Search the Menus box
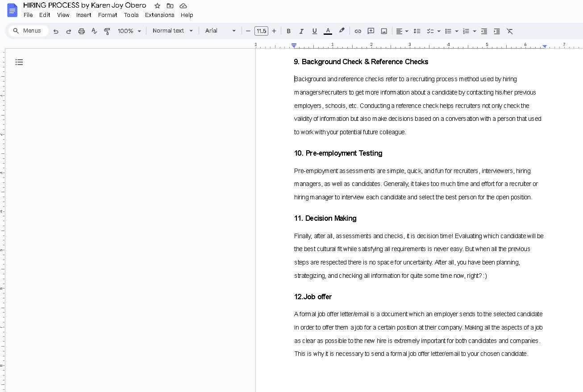Image resolution: width=583 pixels, height=392 pixels. click(x=28, y=31)
